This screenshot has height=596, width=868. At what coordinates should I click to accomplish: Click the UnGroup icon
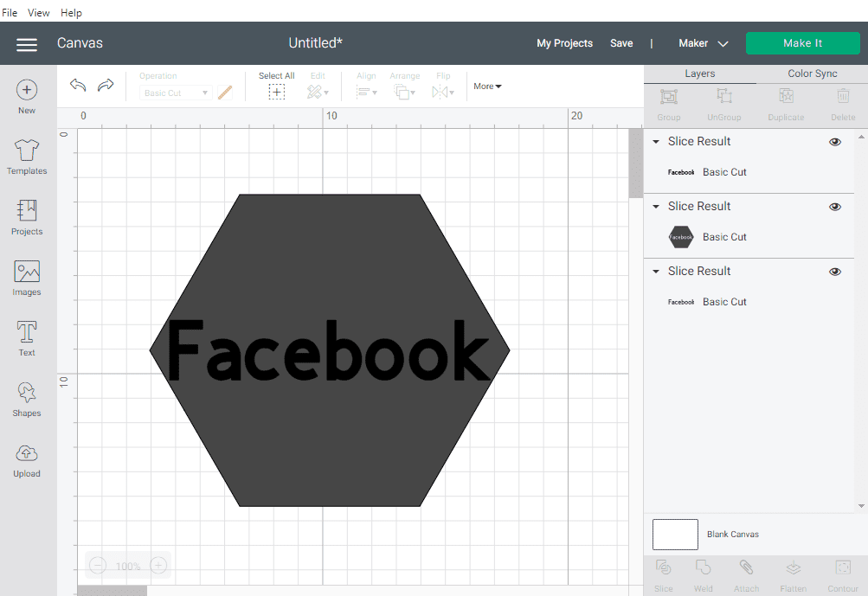(x=724, y=97)
